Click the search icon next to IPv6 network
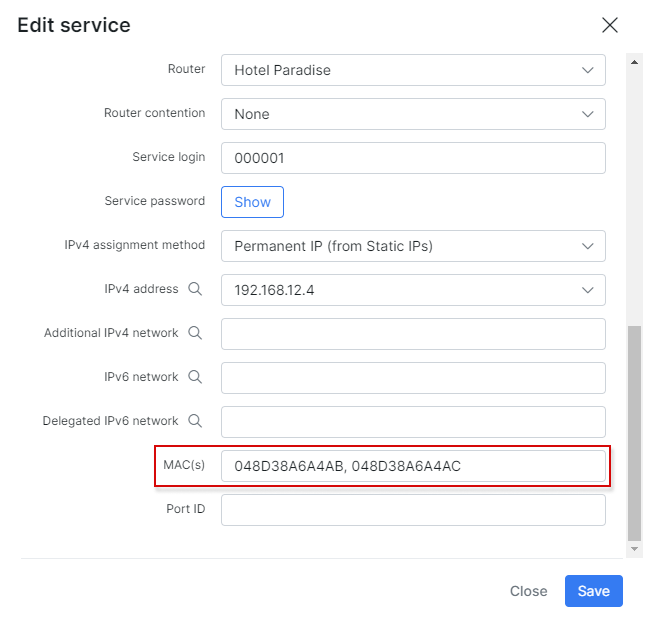The height and width of the screenshot is (622, 646). pyautogui.click(x=196, y=377)
